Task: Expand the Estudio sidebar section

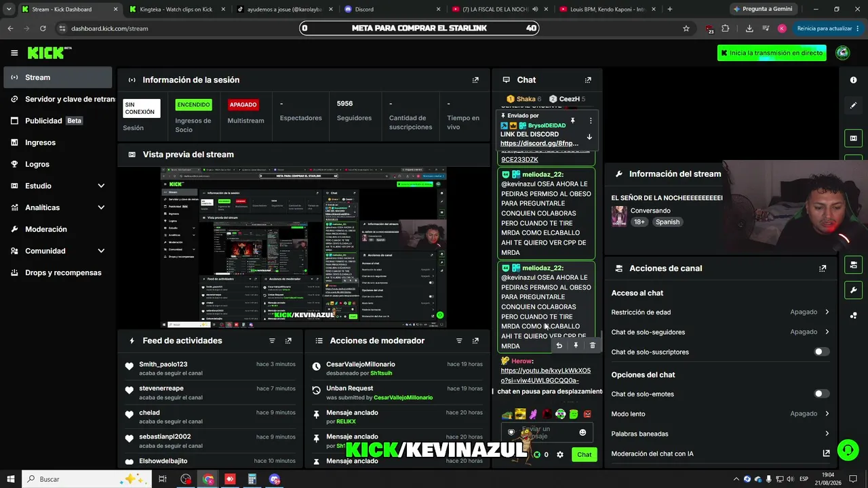Action: 101,186
